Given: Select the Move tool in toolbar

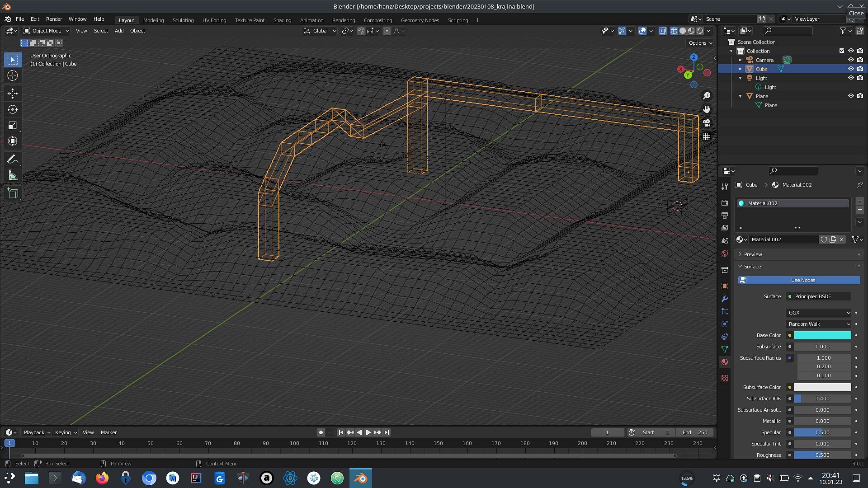Looking at the screenshot, I should pos(13,94).
